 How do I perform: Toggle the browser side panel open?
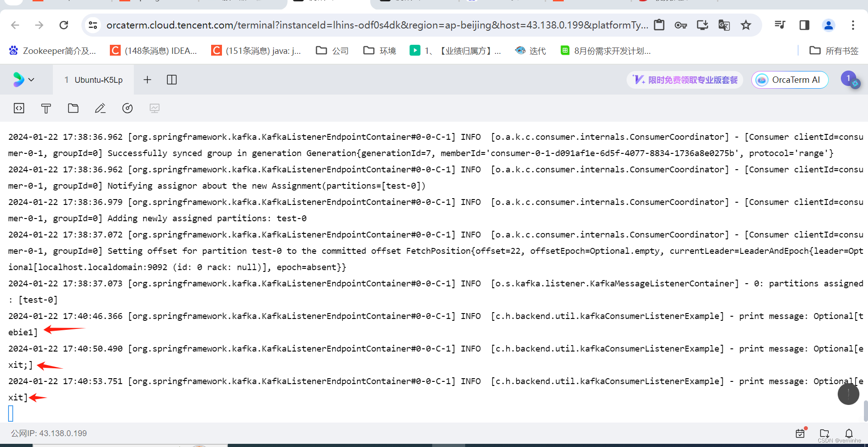point(804,25)
